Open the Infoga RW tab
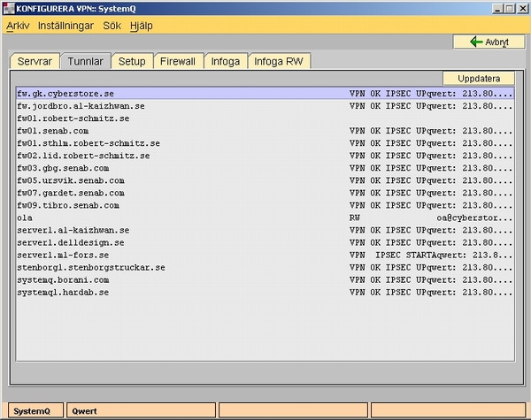531x420 pixels. coord(279,61)
